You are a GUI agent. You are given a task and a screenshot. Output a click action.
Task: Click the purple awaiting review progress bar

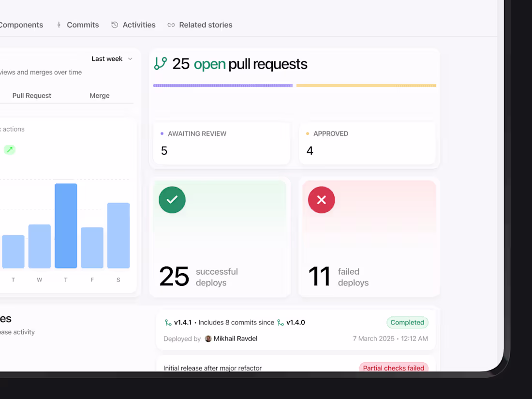222,85
